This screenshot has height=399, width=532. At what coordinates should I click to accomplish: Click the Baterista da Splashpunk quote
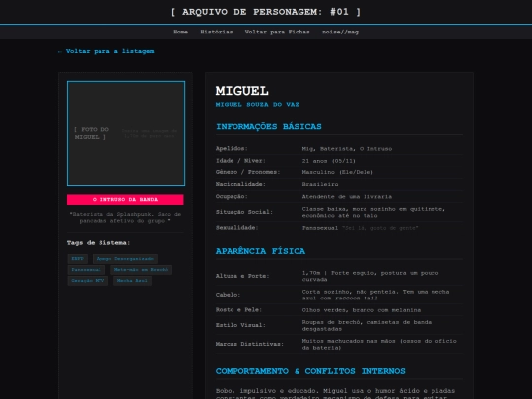[125, 217]
